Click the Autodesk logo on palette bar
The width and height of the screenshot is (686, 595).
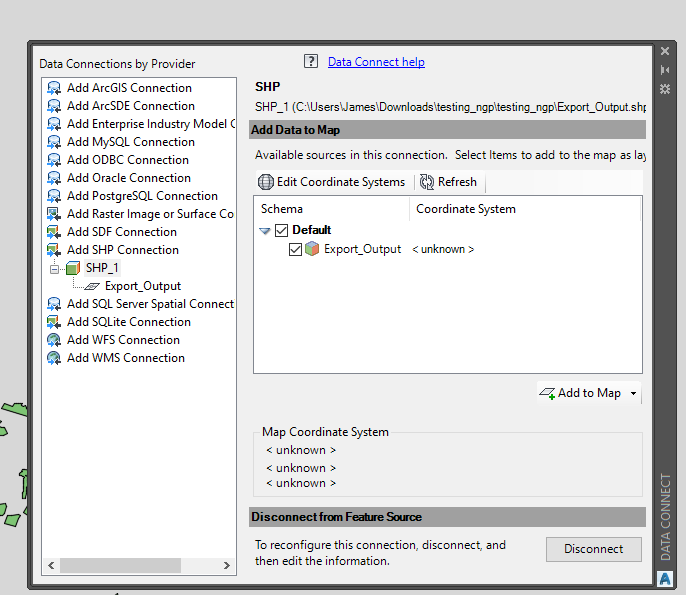pos(665,579)
